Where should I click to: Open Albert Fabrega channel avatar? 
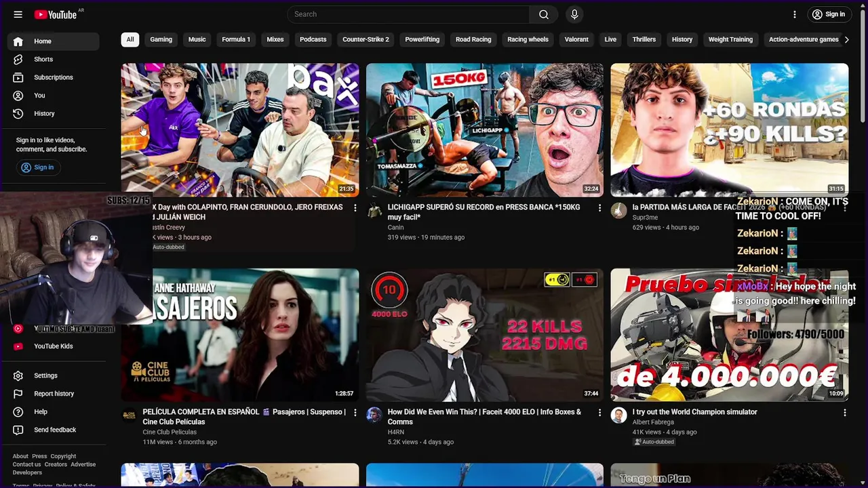click(x=619, y=415)
